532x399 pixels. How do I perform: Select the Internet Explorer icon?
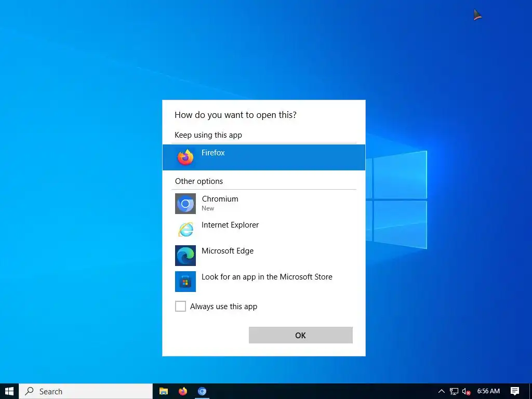(x=185, y=230)
